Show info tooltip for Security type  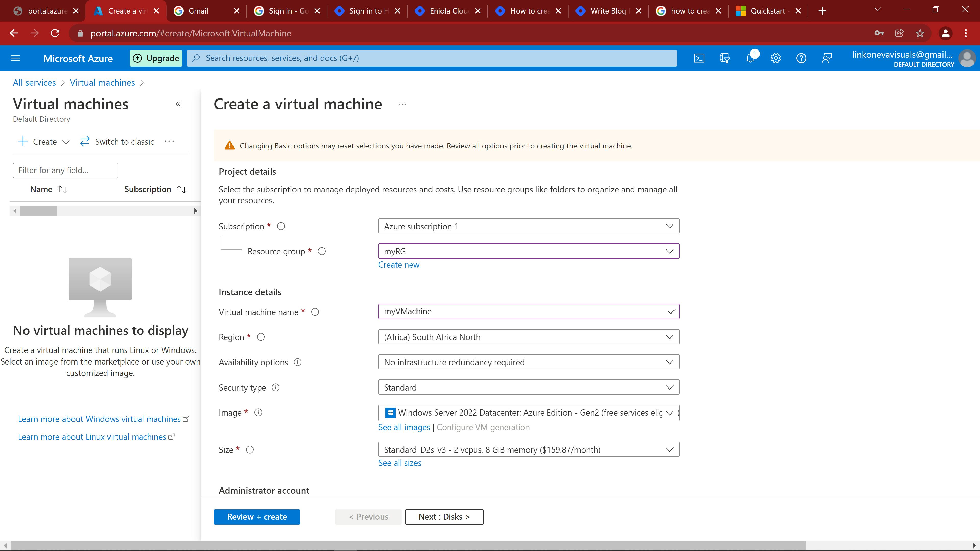pyautogui.click(x=276, y=387)
